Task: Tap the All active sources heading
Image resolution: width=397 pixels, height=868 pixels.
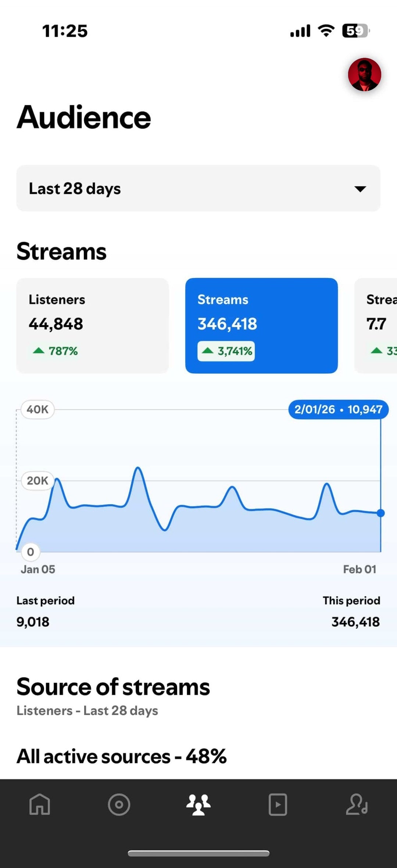Action: 121,757
